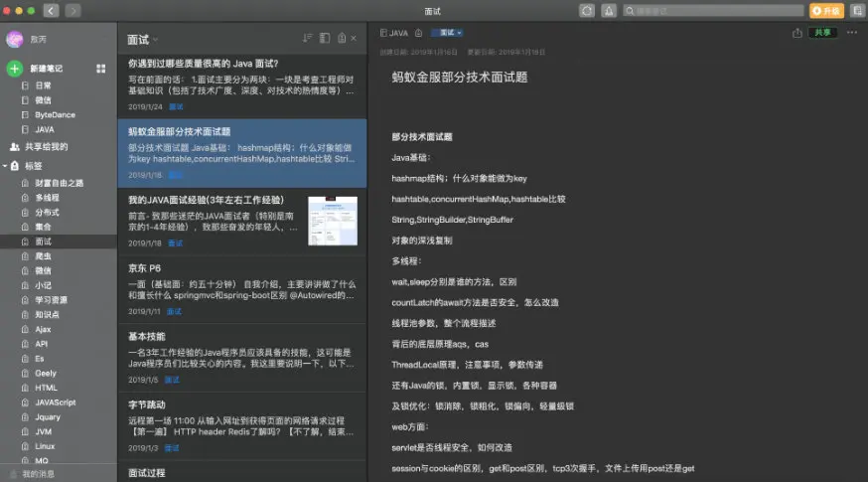Expand the 面试 note list title dropdown
The height and width of the screenshot is (482, 868).
[143, 40]
